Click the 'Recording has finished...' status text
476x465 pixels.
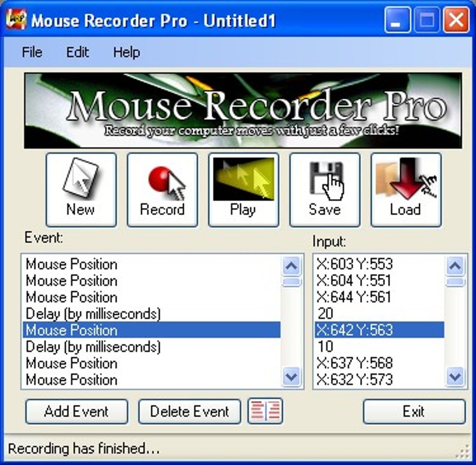pos(84,449)
